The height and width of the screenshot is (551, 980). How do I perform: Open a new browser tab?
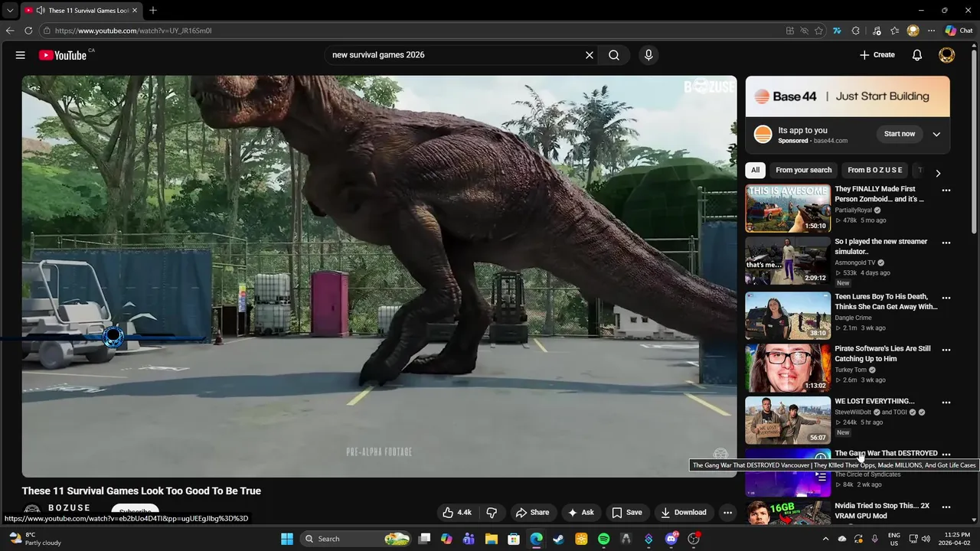[x=153, y=10]
